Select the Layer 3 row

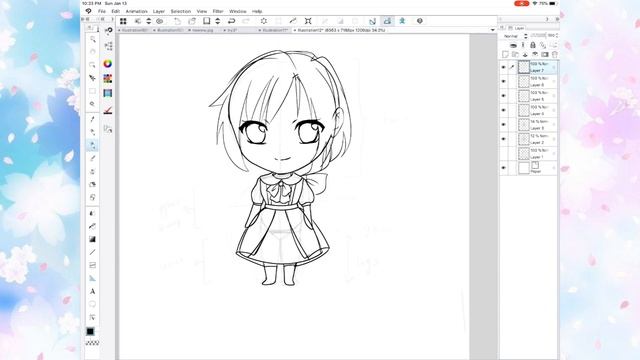point(528,124)
